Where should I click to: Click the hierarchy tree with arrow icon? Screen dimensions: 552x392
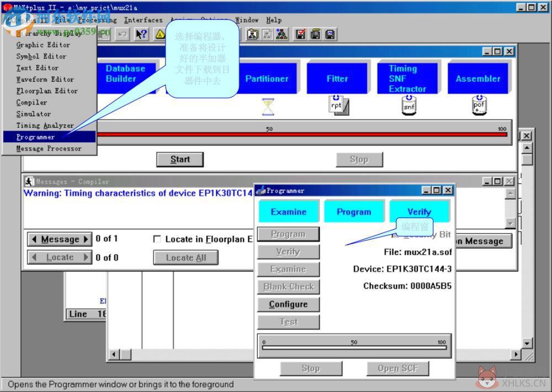[x=282, y=34]
